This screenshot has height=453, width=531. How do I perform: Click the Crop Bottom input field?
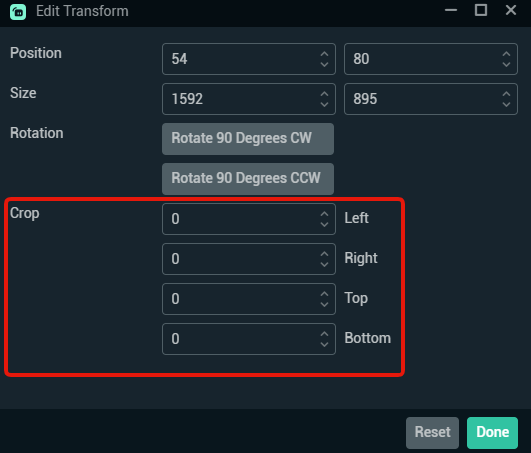coord(249,339)
